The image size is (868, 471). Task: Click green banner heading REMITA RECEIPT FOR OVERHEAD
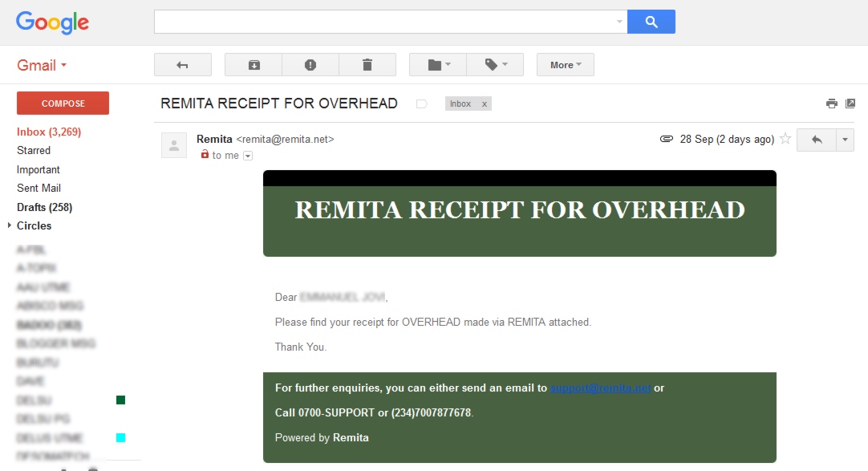(x=520, y=209)
